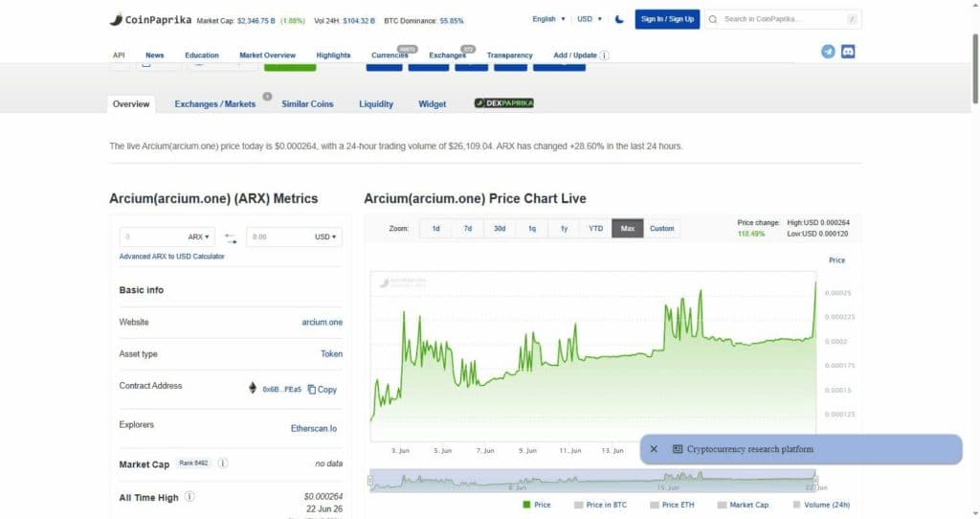The image size is (980, 519).
Task: Click the ARX amount input field
Action: [152, 237]
